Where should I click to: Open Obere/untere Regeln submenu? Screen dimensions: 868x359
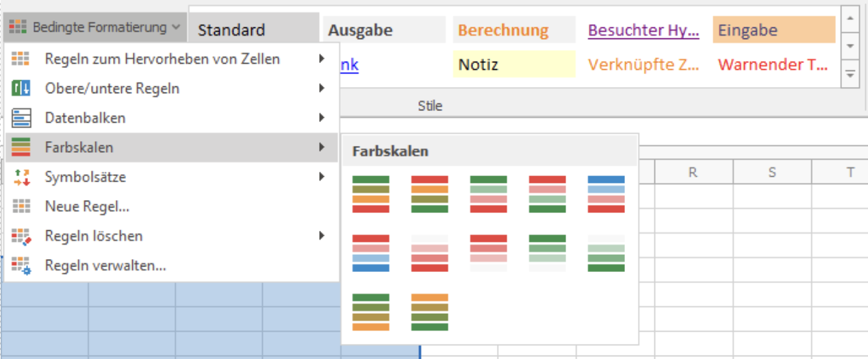(x=172, y=88)
